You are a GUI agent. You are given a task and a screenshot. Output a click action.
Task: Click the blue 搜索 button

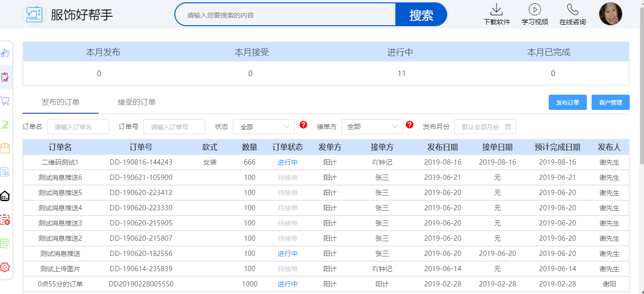(421, 15)
